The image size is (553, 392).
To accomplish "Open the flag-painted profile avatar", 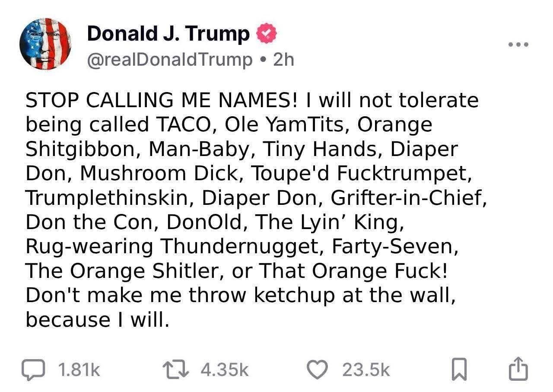I will pos(45,45).
